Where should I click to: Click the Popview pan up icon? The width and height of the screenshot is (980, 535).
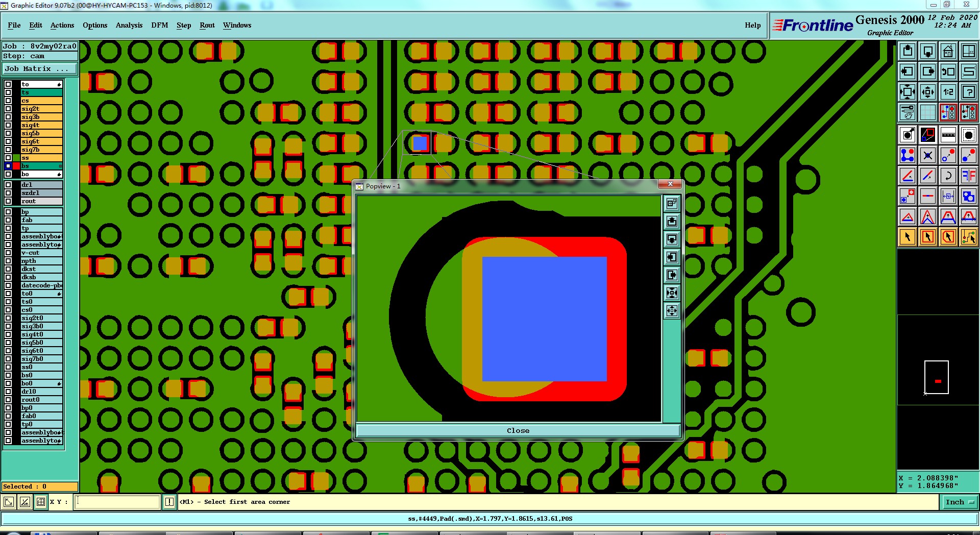672,221
